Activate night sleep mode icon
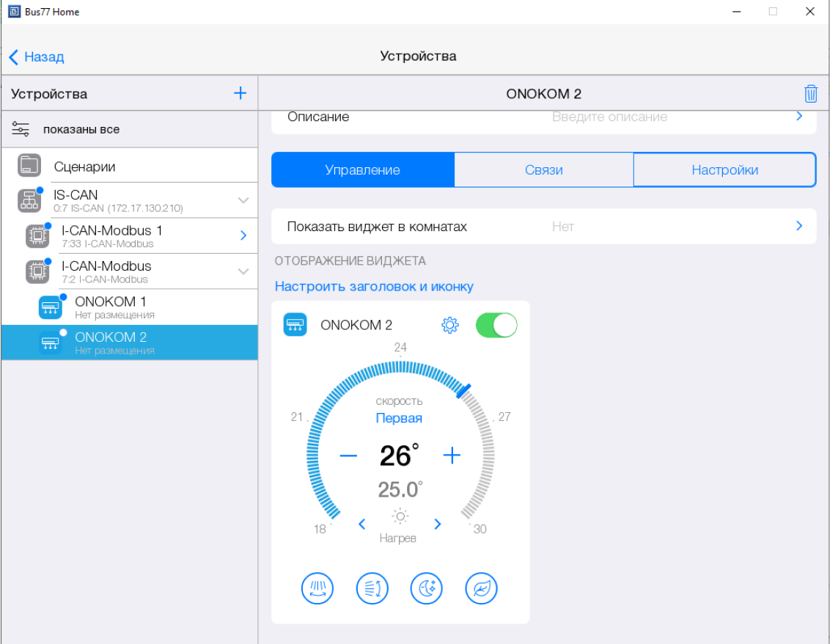This screenshot has width=830, height=644. coord(427,588)
